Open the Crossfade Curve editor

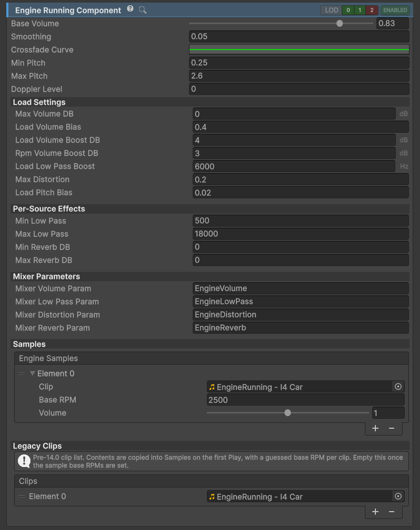299,50
